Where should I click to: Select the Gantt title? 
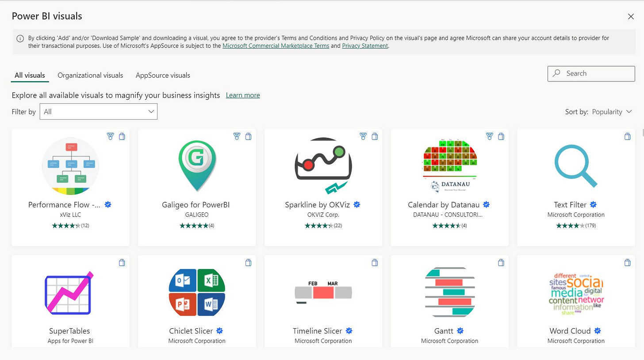[444, 331]
